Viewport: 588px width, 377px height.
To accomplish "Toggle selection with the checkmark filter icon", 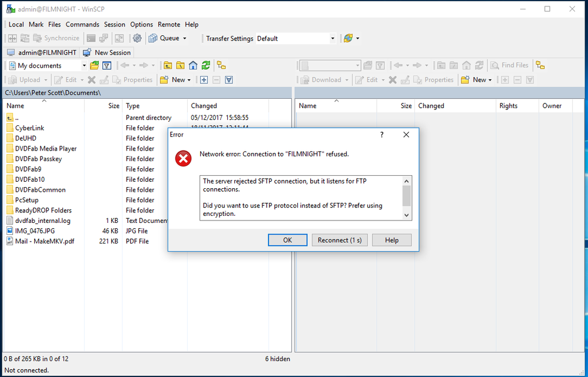I will click(228, 79).
